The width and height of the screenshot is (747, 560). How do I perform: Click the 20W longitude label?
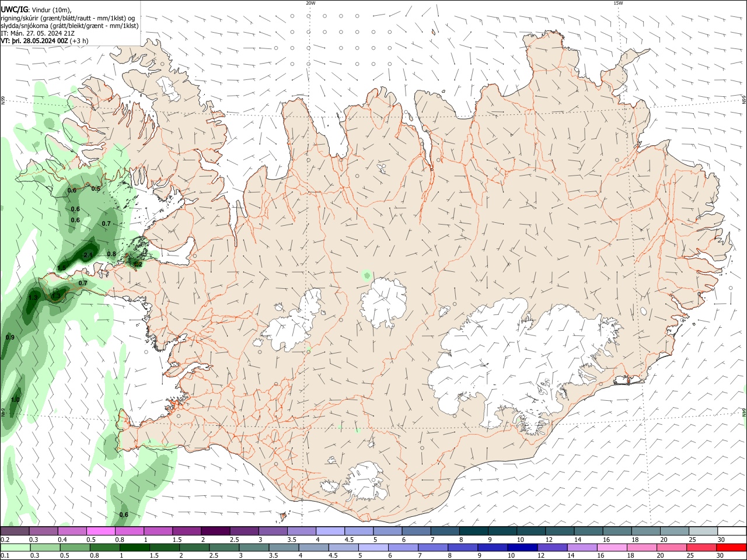click(x=310, y=3)
